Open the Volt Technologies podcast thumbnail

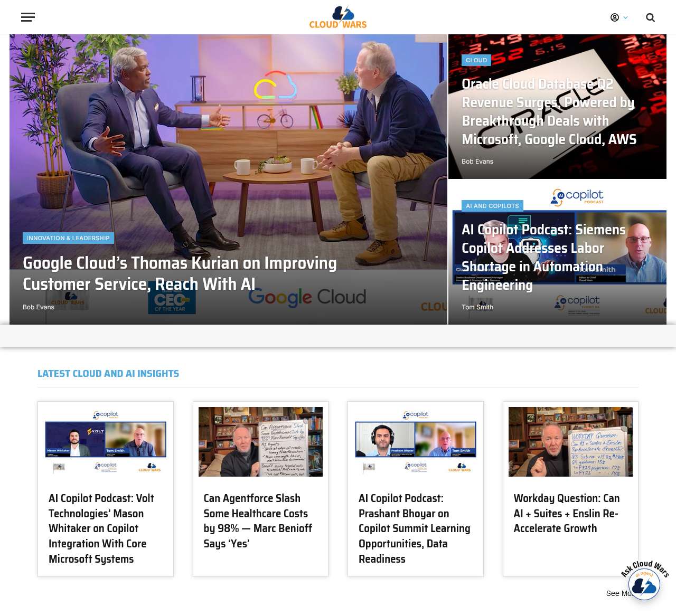(x=106, y=442)
